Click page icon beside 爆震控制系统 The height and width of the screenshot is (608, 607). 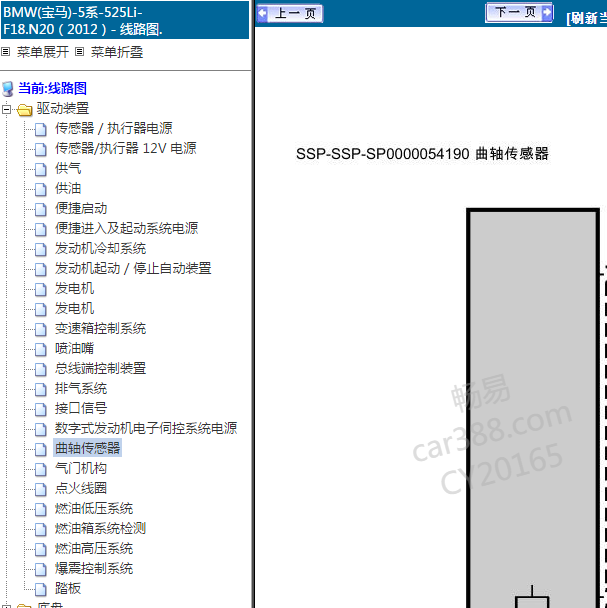pyautogui.click(x=40, y=570)
